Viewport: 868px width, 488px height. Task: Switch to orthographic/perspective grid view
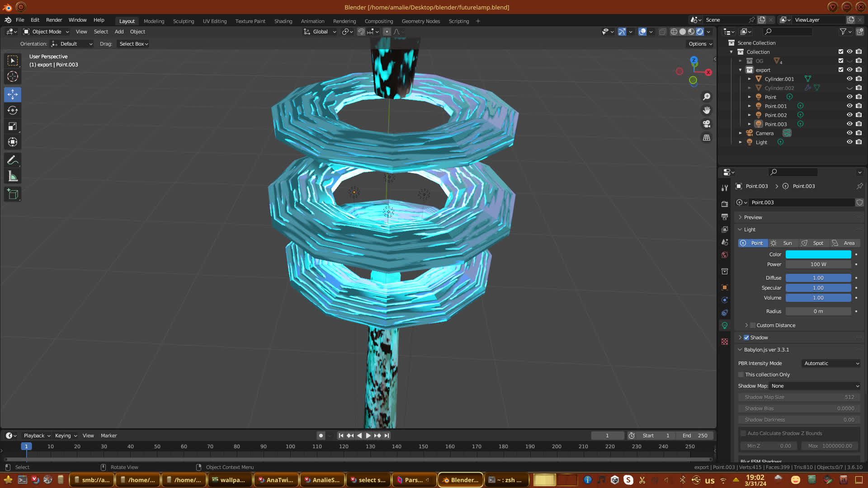pyautogui.click(x=706, y=138)
